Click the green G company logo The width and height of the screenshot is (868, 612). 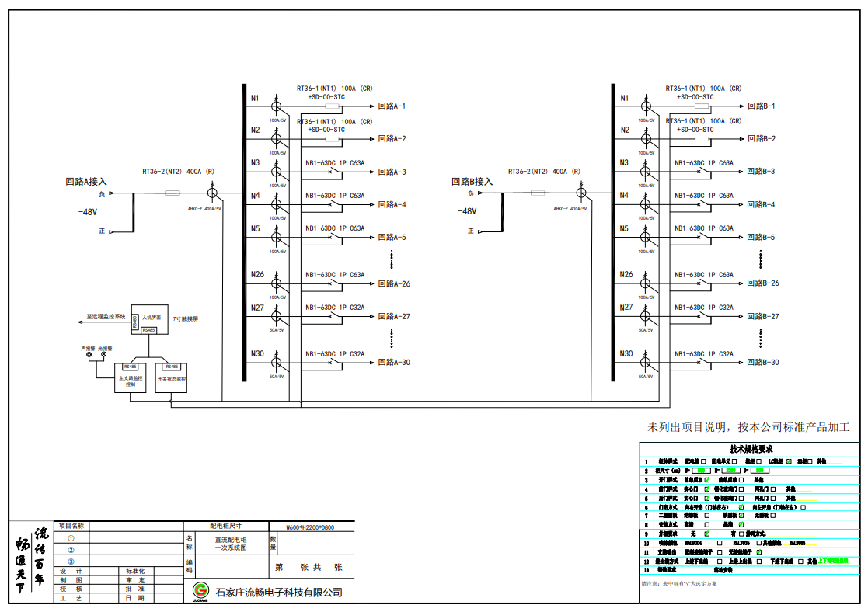(x=200, y=592)
